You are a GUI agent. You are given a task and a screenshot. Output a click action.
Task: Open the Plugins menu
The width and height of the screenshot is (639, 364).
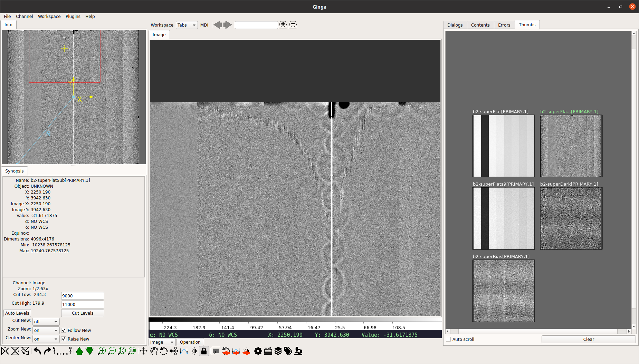tap(73, 16)
